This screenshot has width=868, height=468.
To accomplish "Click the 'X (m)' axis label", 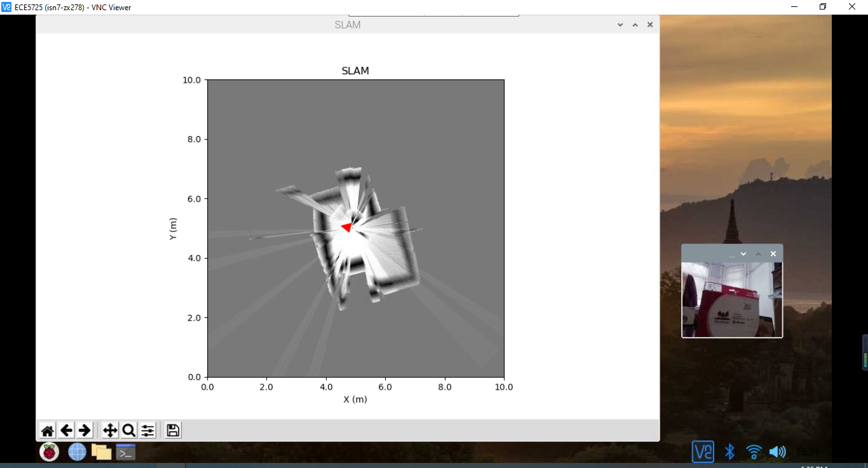I will coord(355,399).
